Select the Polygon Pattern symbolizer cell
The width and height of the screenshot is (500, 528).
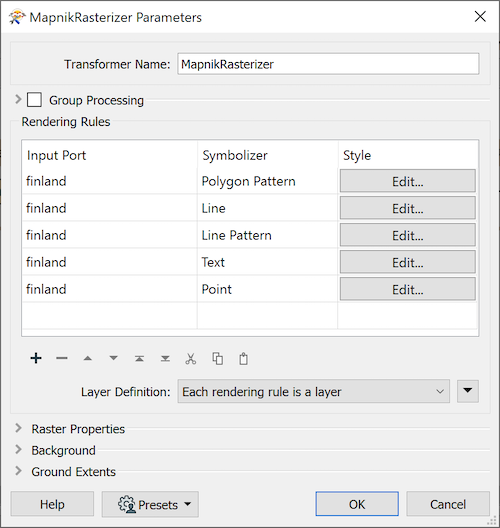pos(268,181)
